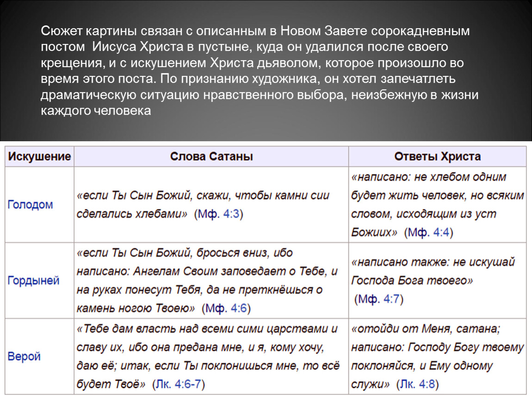Follow the Лк. 4:8 scripture reference
The width and height of the screenshot is (532, 400).
pos(417,384)
